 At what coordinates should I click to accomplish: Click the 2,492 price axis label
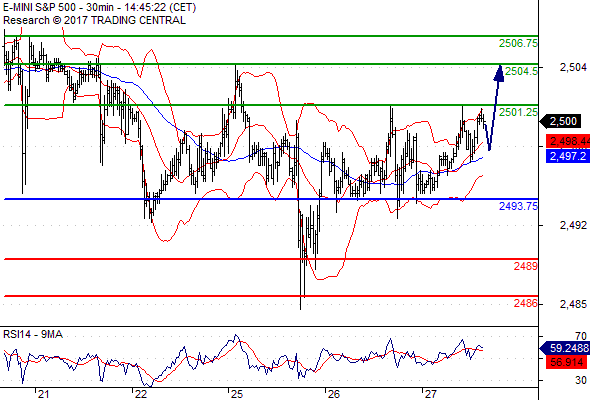click(x=573, y=225)
